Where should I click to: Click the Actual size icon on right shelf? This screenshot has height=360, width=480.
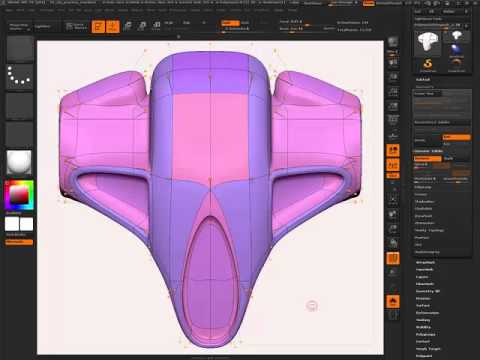click(393, 91)
